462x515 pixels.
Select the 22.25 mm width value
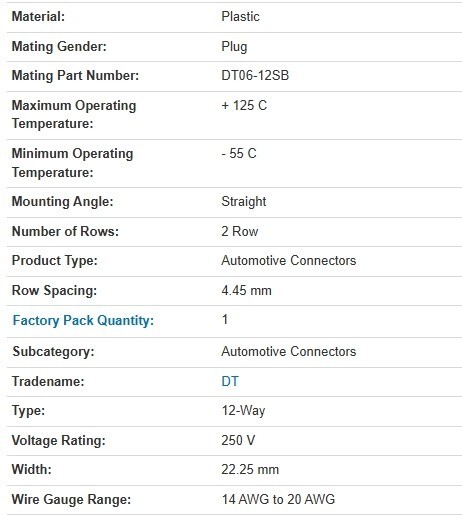[x=250, y=470]
